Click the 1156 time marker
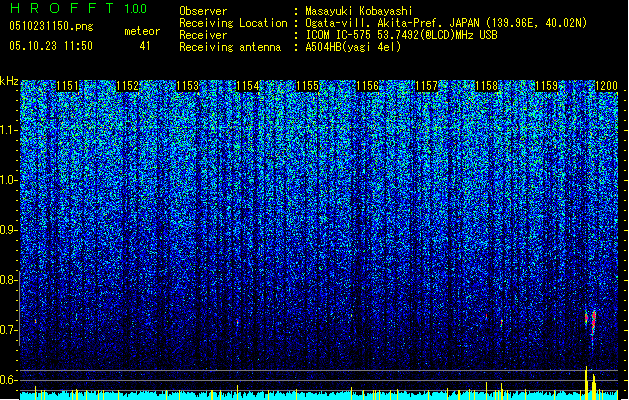The height and width of the screenshot is (400, 629). pyautogui.click(x=367, y=86)
